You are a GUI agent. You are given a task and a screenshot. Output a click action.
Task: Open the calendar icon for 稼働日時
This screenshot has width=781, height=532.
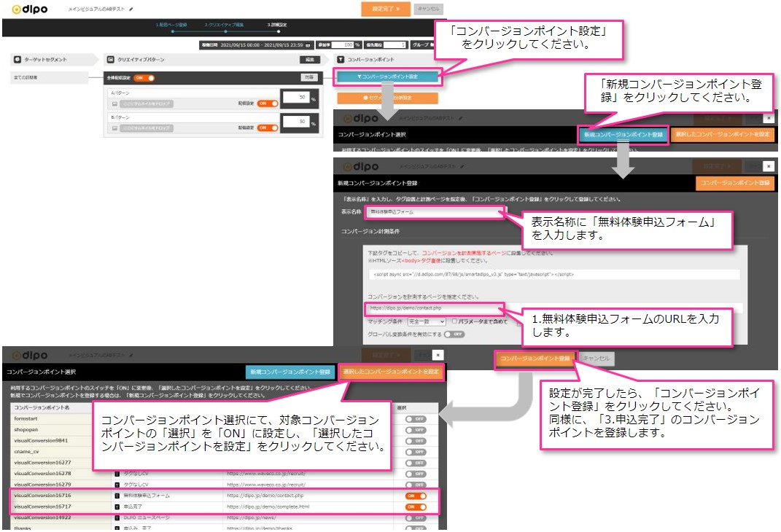308,45
